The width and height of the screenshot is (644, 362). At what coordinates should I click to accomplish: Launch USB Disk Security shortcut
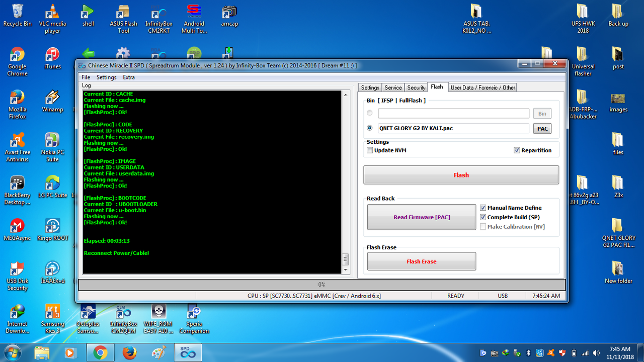pyautogui.click(x=17, y=276)
